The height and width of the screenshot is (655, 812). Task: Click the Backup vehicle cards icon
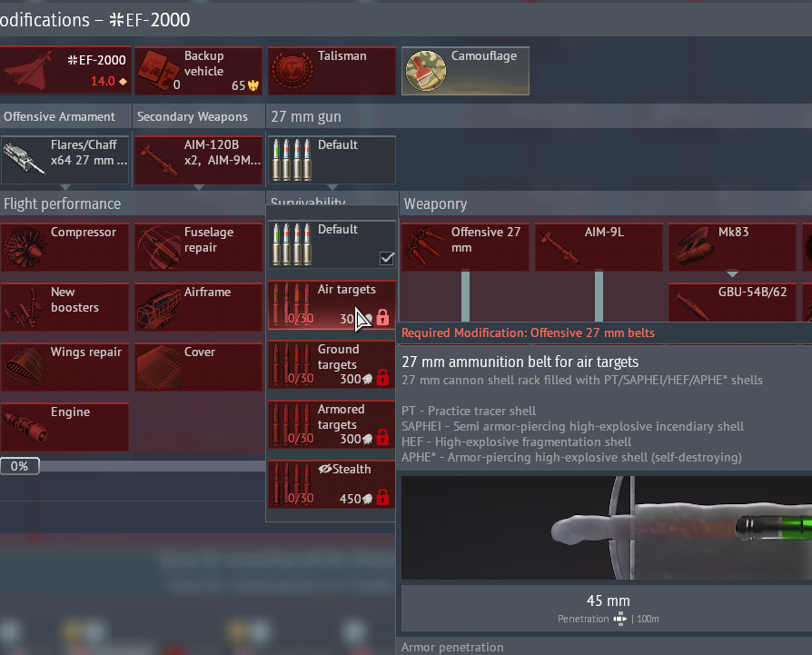(x=158, y=71)
